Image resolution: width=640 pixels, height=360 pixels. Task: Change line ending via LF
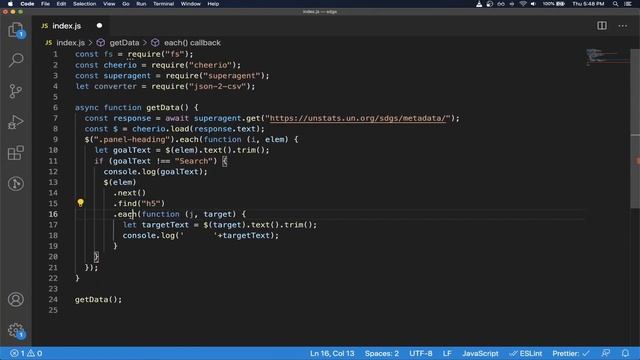coord(447,353)
